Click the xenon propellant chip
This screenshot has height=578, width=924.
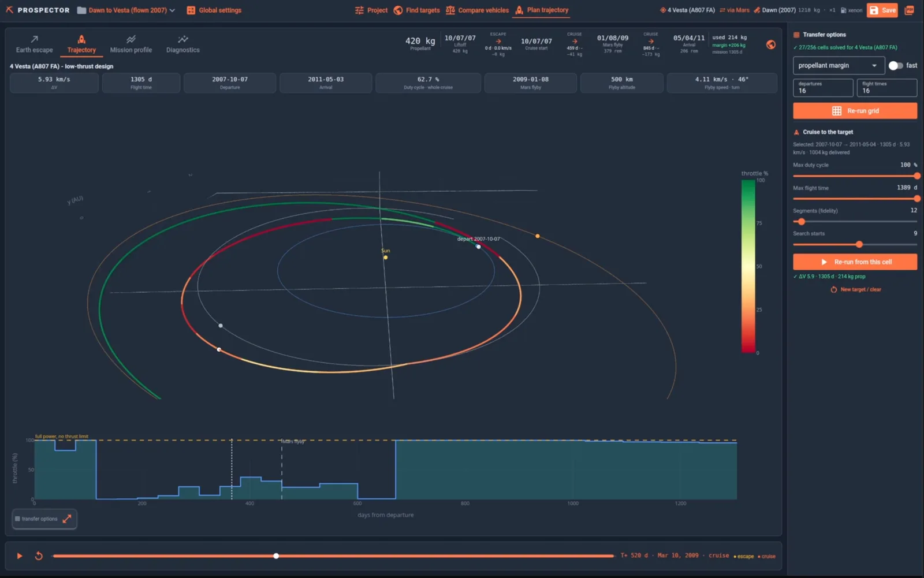(x=852, y=10)
